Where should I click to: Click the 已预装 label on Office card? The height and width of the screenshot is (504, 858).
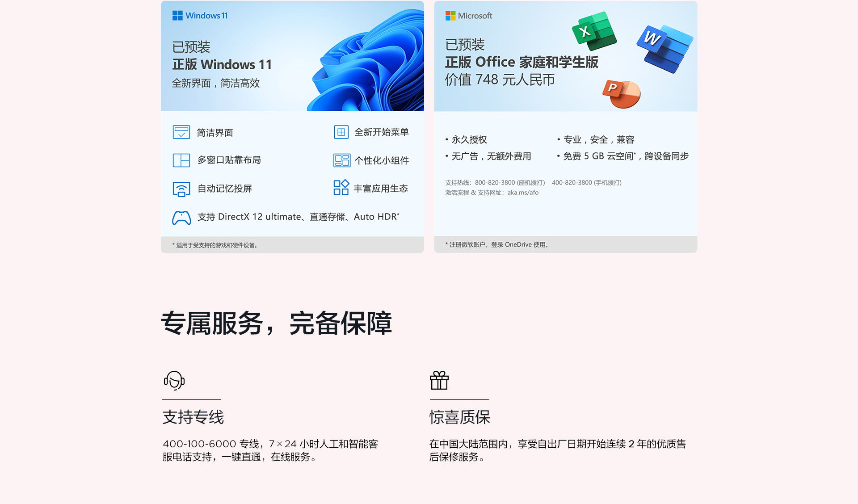coord(465,44)
